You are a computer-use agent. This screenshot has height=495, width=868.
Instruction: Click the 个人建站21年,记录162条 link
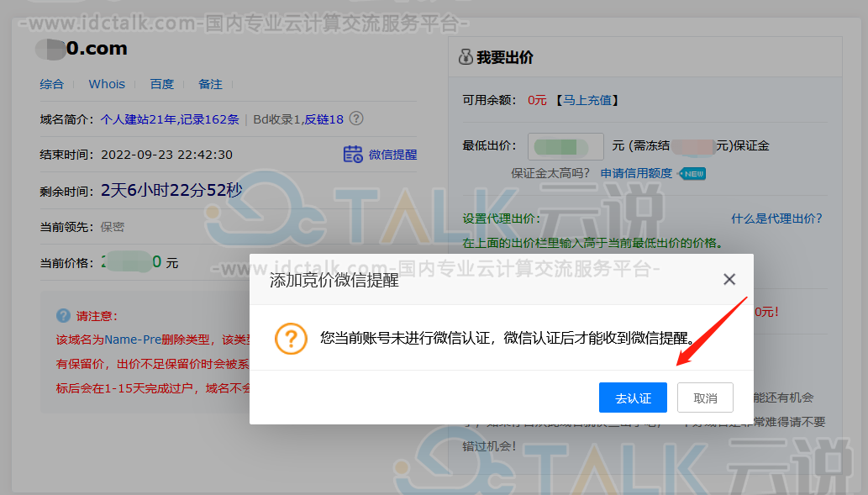pos(170,119)
